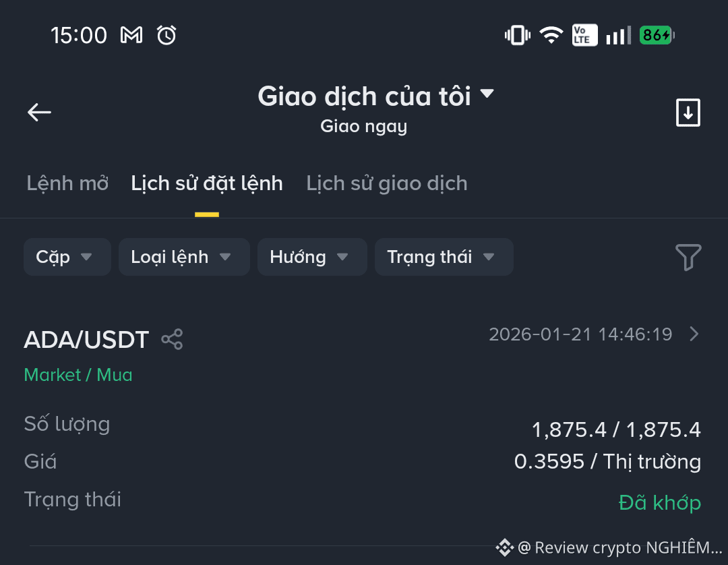The image size is (728, 565).
Task: Open the Cặp filter dropdown
Action: coord(67,257)
